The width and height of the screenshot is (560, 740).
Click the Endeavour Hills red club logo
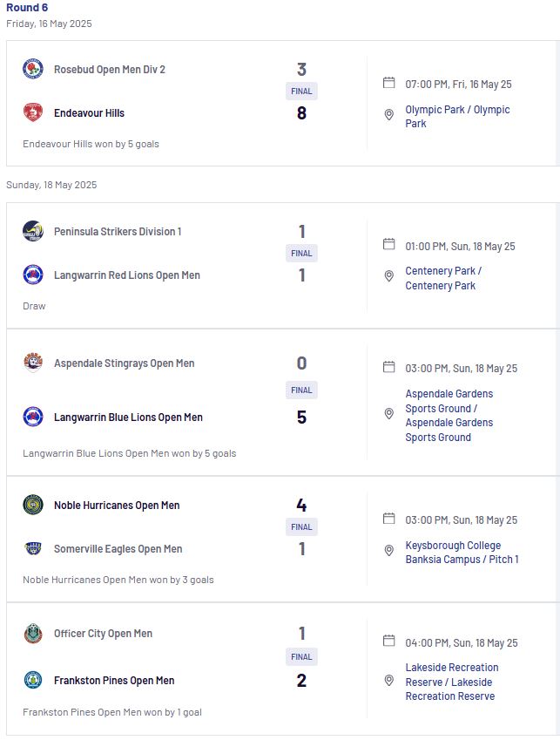(x=33, y=112)
